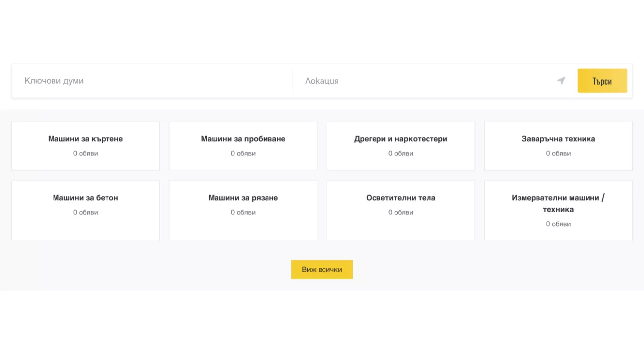The image size is (644, 362).
Task: Open the Машини за къртене category
Action: 85,139
